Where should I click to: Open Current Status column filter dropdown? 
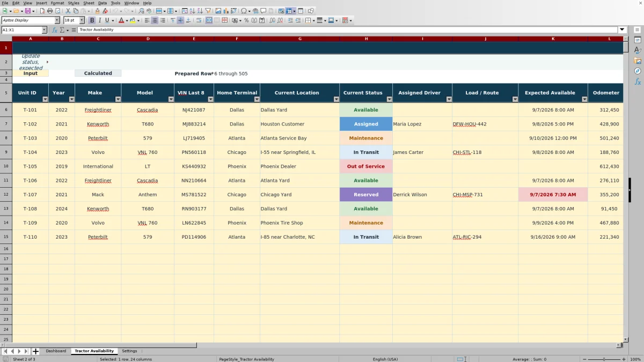[389, 99]
